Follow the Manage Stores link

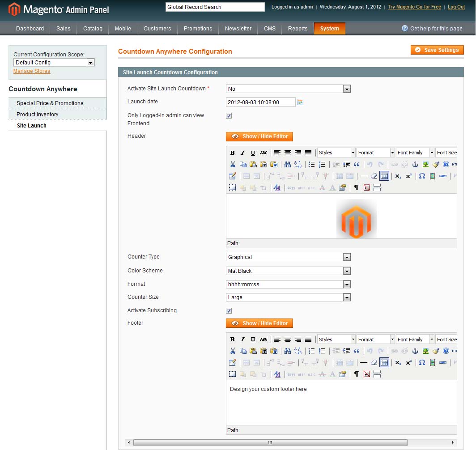coord(32,71)
